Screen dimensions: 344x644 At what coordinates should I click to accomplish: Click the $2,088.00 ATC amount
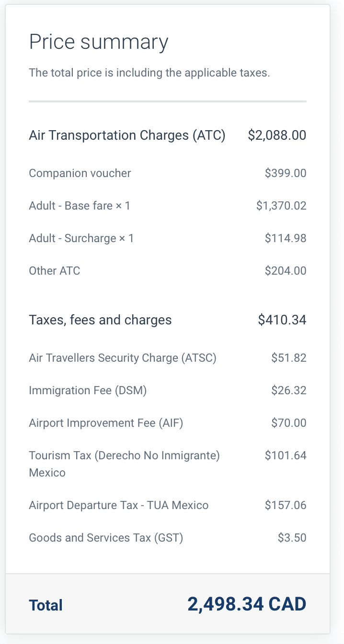click(x=277, y=135)
